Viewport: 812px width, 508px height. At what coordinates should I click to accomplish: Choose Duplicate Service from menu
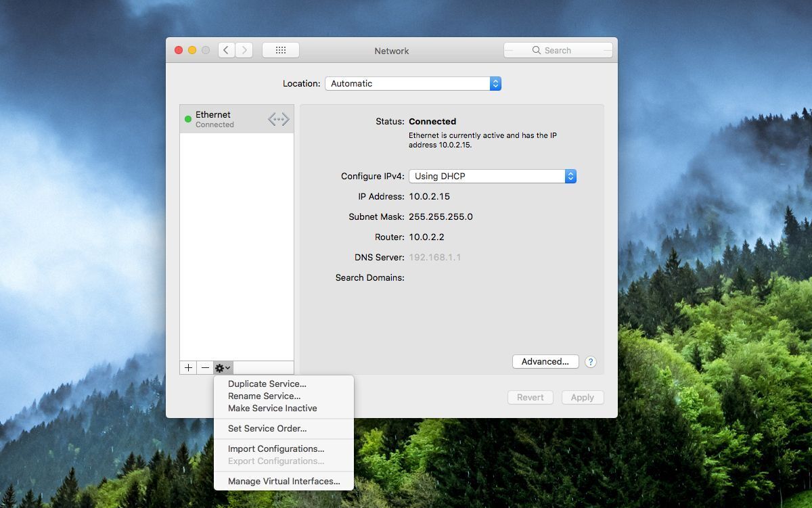tap(267, 384)
